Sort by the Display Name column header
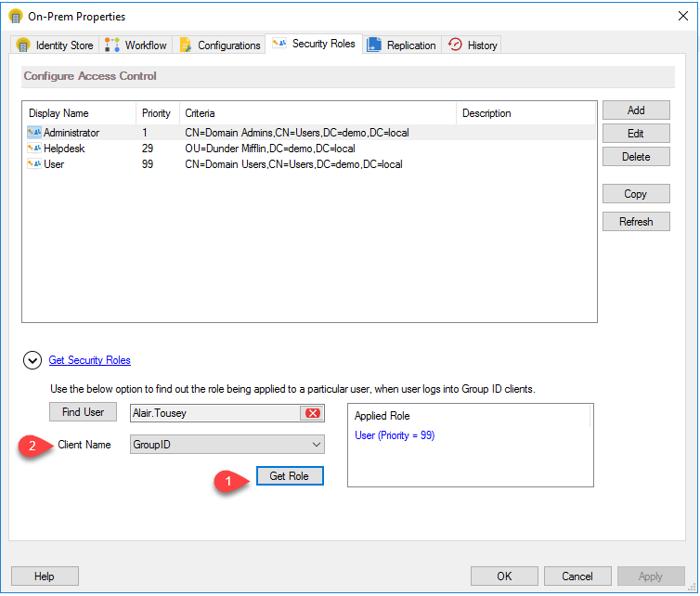700x596 pixels. [x=80, y=113]
